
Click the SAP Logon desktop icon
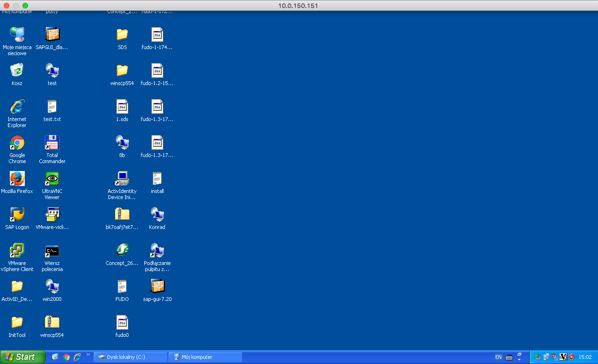pyautogui.click(x=17, y=215)
